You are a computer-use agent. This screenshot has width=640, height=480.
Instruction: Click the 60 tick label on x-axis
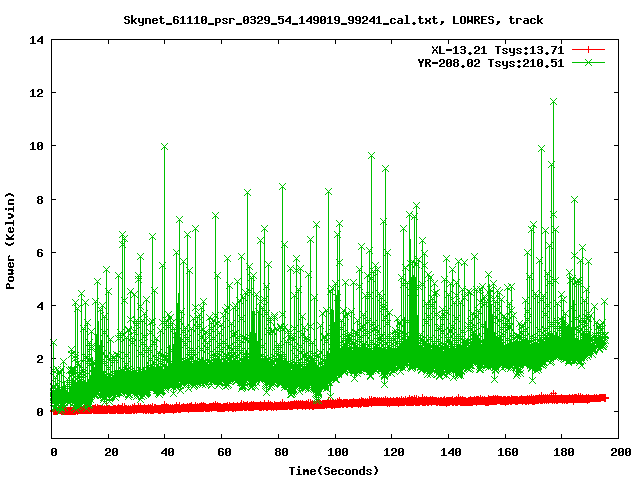click(222, 452)
